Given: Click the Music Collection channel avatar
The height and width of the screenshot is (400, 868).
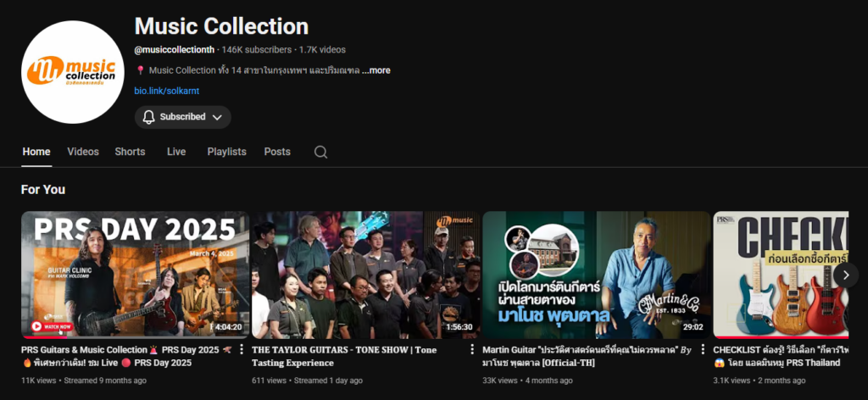Looking at the screenshot, I should [x=73, y=72].
